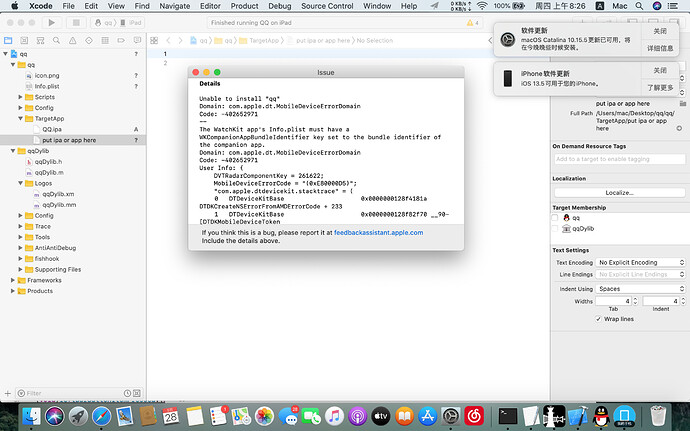Open NetEase Music red icon in Dock
Image resolution: width=690 pixels, height=431 pixels.
pyautogui.click(x=474, y=416)
